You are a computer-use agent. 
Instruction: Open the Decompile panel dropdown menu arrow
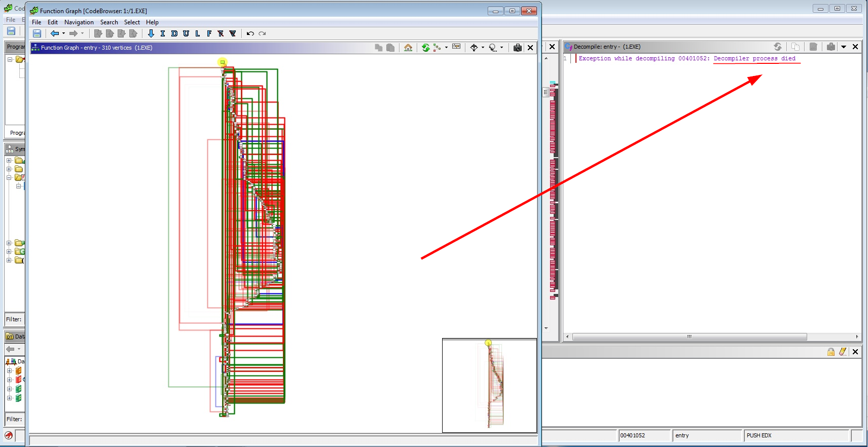pyautogui.click(x=844, y=47)
